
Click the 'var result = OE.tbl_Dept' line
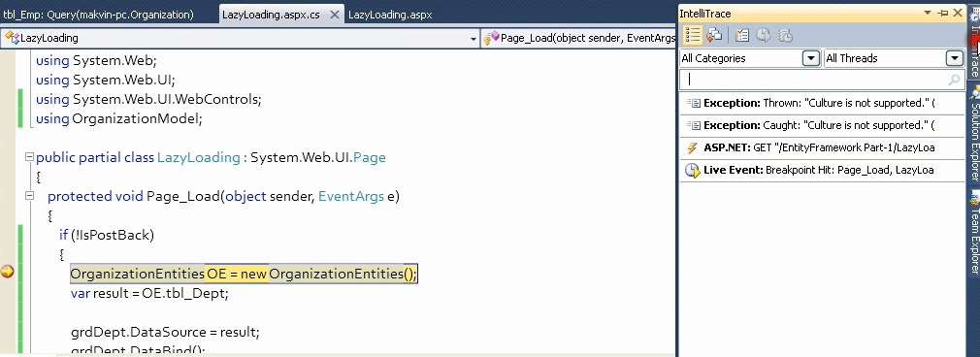pyautogui.click(x=149, y=293)
